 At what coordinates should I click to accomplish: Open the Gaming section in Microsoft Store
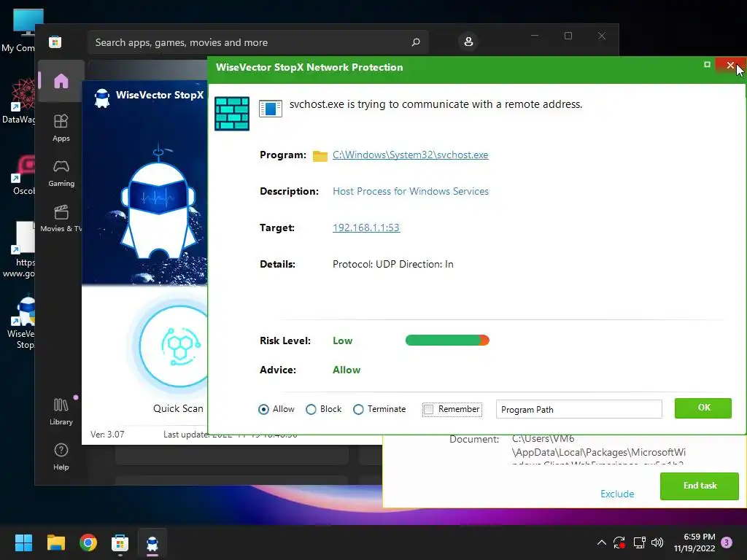click(x=61, y=174)
